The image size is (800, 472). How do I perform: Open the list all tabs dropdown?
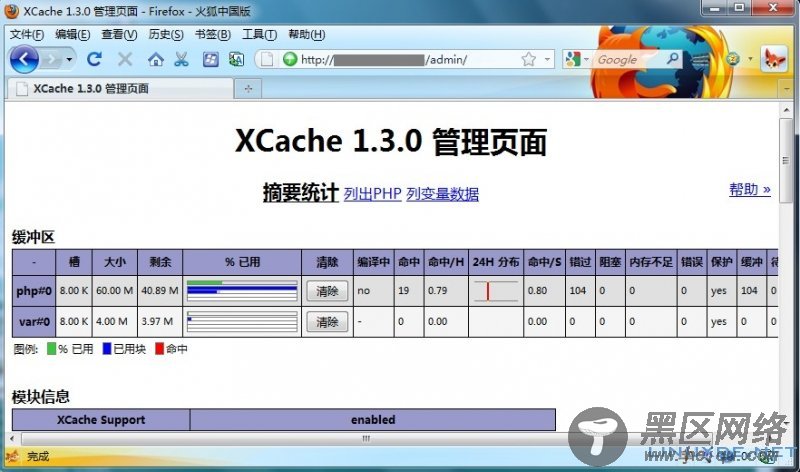pyautogui.click(x=786, y=89)
